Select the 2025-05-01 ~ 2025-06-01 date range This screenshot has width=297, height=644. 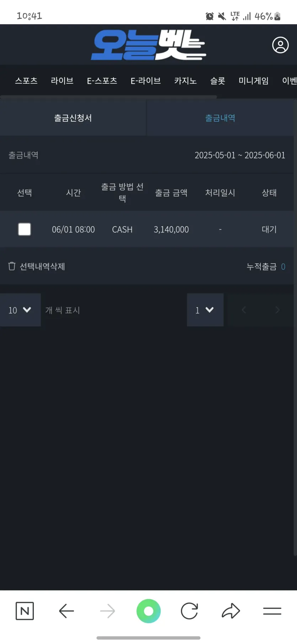click(240, 155)
